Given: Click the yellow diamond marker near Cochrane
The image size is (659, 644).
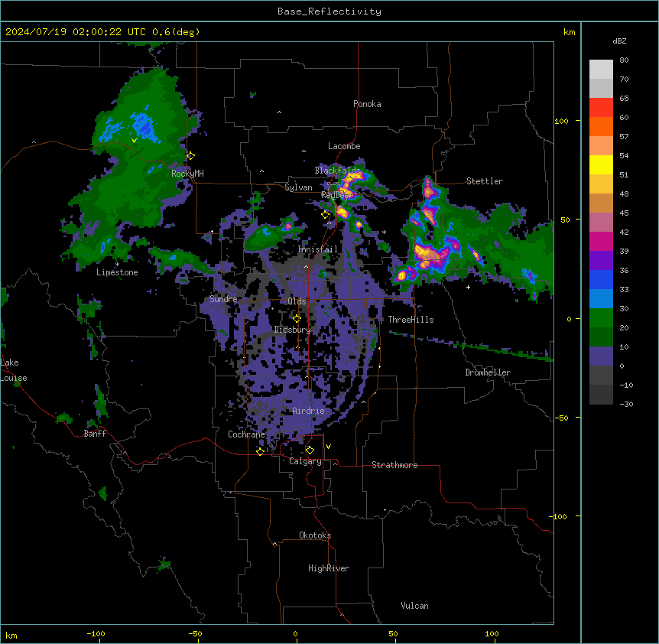Looking at the screenshot, I should [x=260, y=451].
